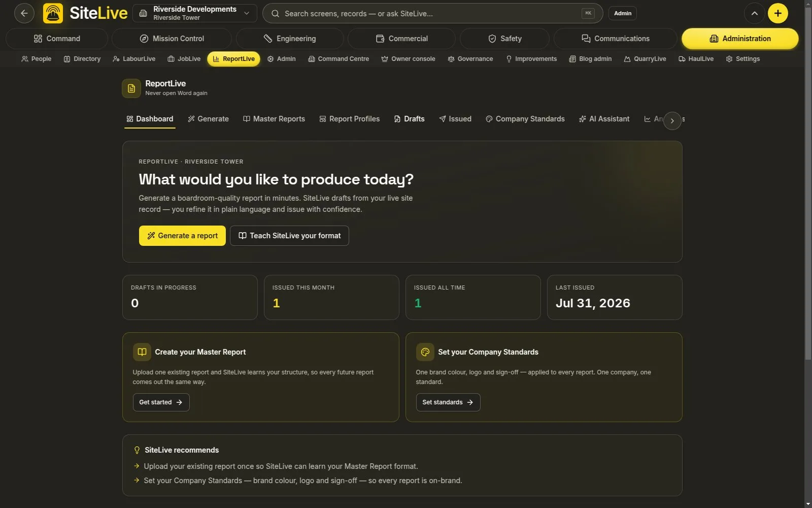Open the Blog admin section
Screen dimensions: 812x508
tap(590, 59)
